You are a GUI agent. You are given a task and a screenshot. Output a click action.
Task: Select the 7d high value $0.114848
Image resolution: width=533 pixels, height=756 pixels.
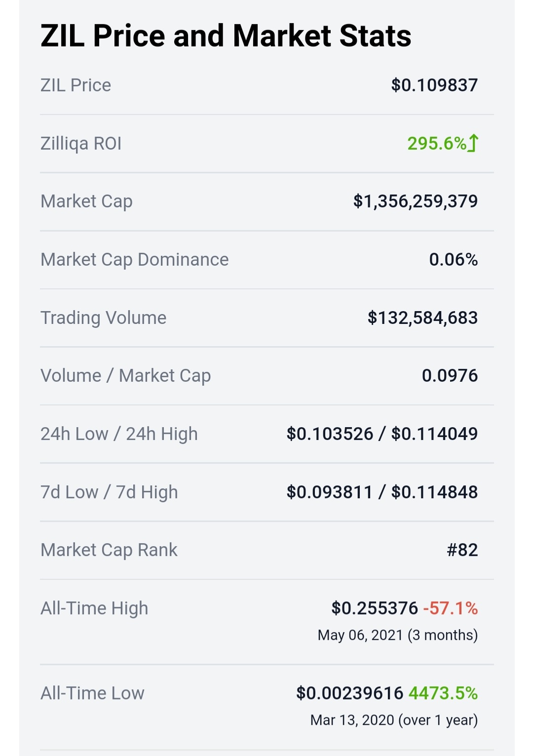[434, 492]
